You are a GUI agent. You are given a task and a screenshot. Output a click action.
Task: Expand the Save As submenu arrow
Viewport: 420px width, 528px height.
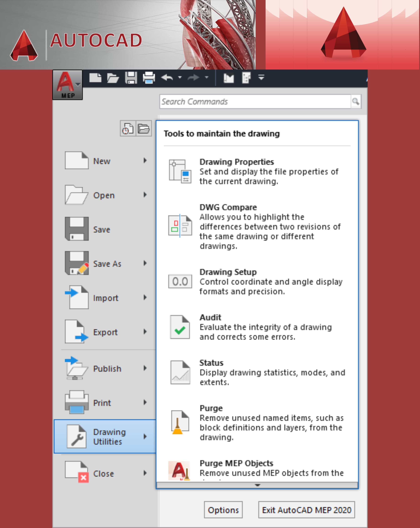pos(145,263)
